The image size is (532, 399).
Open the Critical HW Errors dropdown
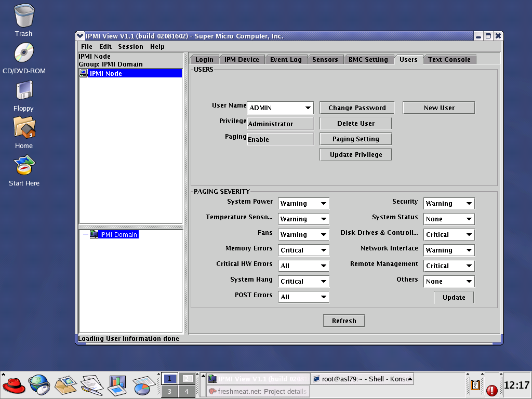tap(303, 266)
